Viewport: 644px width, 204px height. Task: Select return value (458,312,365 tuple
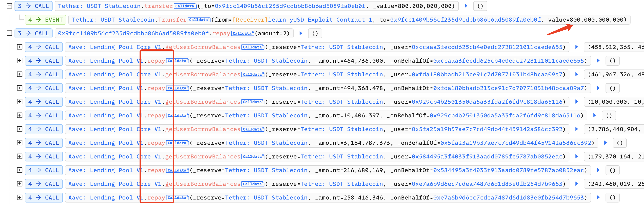click(614, 47)
